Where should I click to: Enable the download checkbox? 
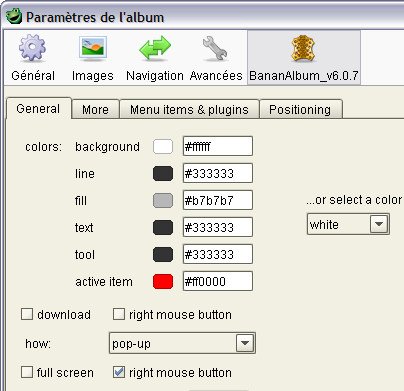(x=27, y=314)
